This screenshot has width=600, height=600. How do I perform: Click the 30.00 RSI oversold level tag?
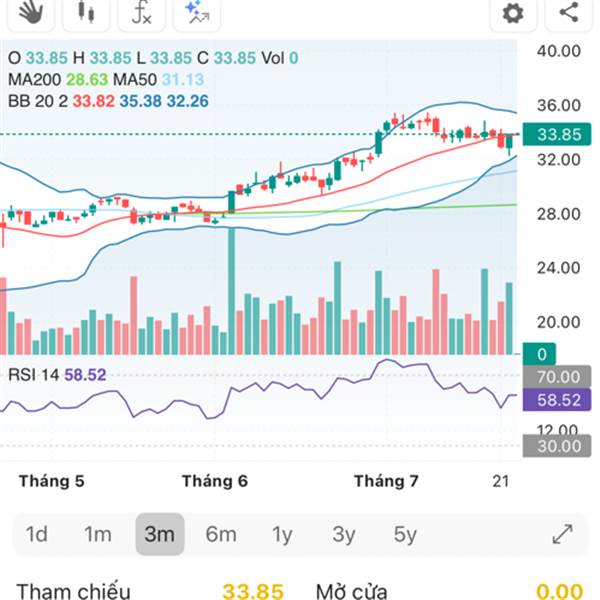point(557,446)
